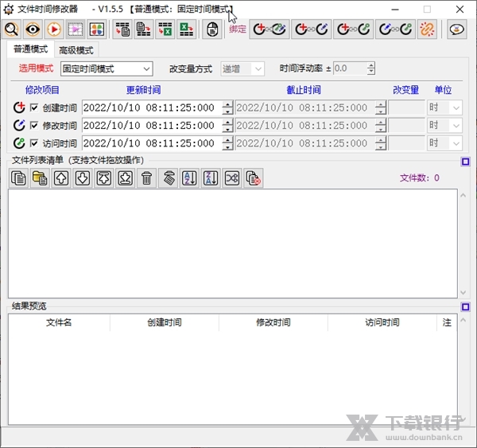
Task: Open the 改变量方式 dropdown showing 递增
Action: [x=242, y=68]
